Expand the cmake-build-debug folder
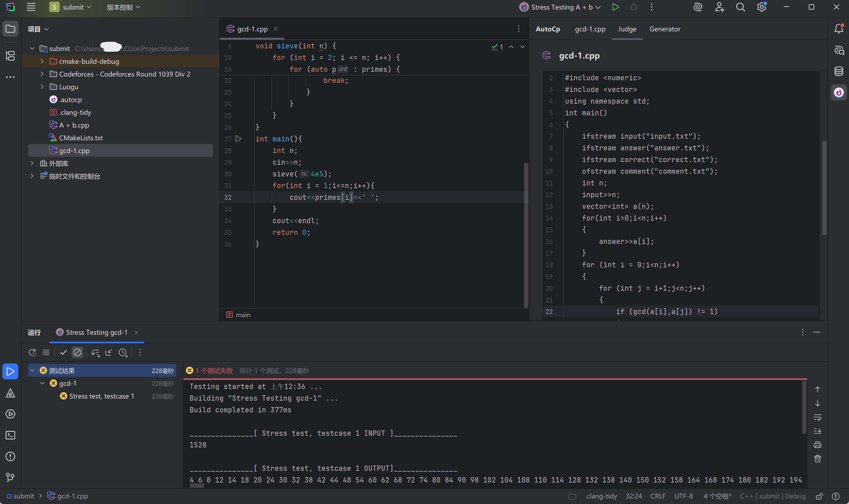 click(x=42, y=61)
